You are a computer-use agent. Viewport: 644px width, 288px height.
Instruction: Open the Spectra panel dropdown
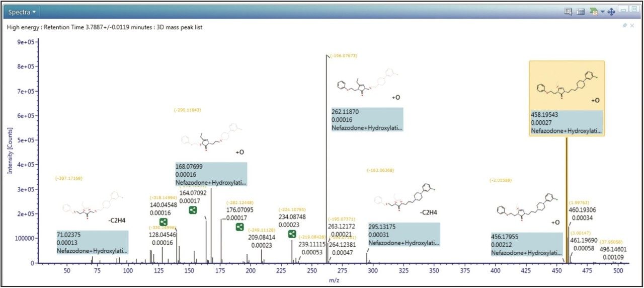point(22,11)
